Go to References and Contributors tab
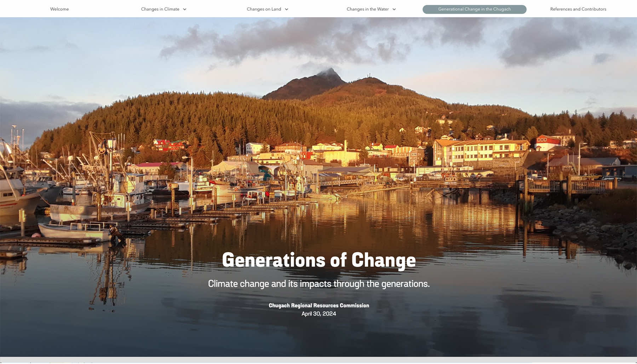 [x=578, y=9]
